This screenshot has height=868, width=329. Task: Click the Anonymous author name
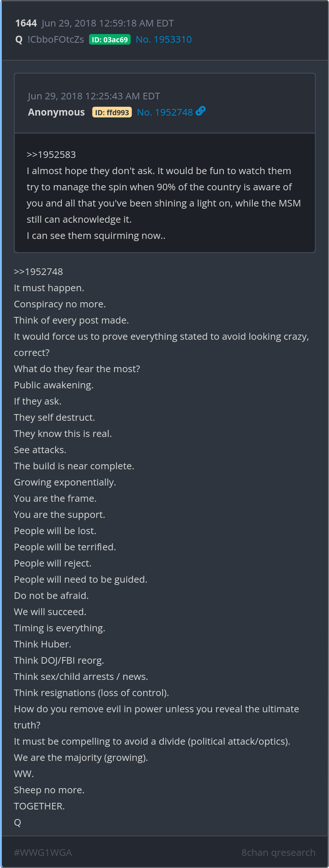pyautogui.click(x=56, y=112)
